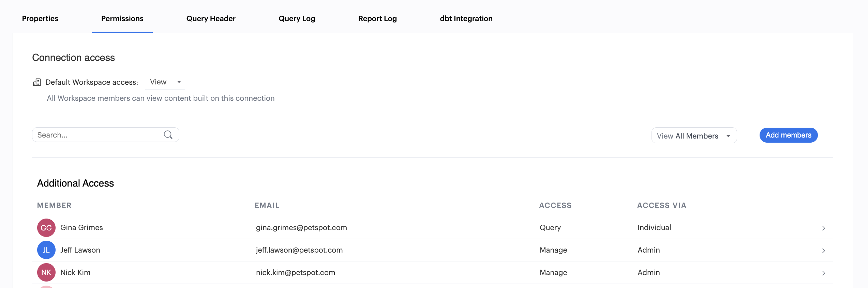Click gina.grimes@petspot.com email

click(301, 228)
